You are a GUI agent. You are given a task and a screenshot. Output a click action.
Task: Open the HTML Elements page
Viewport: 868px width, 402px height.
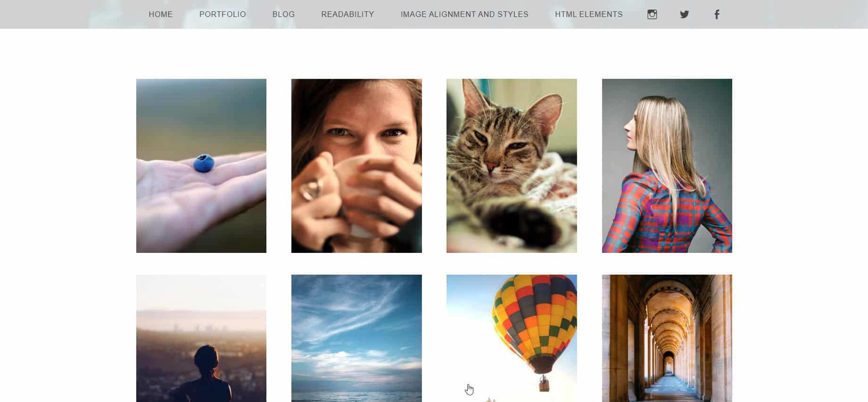click(x=588, y=15)
